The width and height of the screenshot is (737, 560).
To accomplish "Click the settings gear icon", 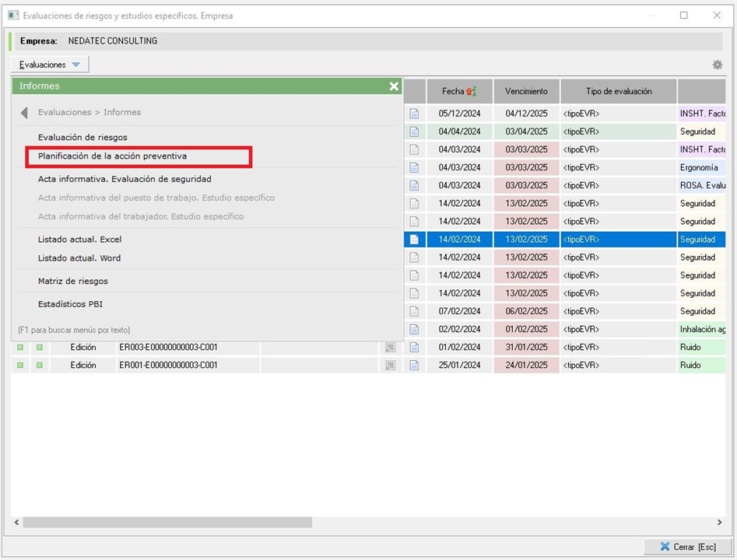I will tap(717, 65).
